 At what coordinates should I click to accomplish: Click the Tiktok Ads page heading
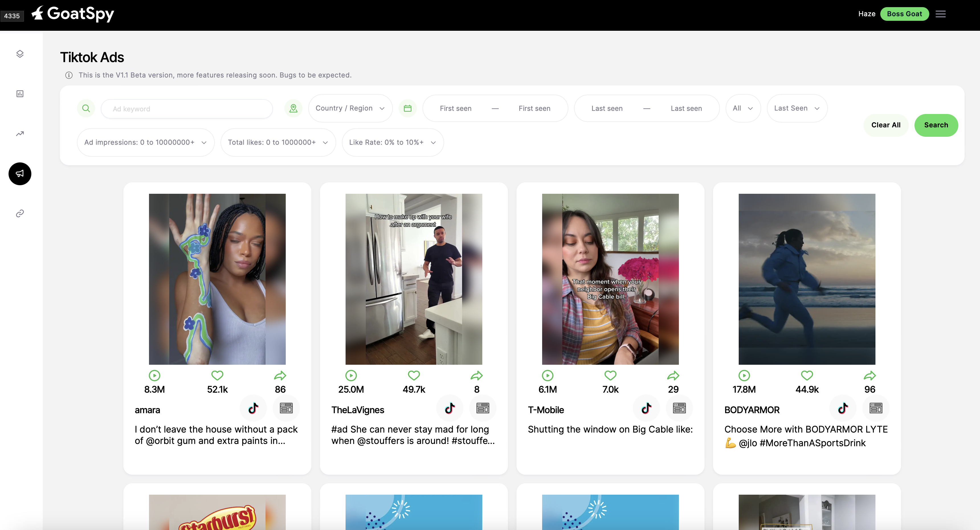pos(92,58)
